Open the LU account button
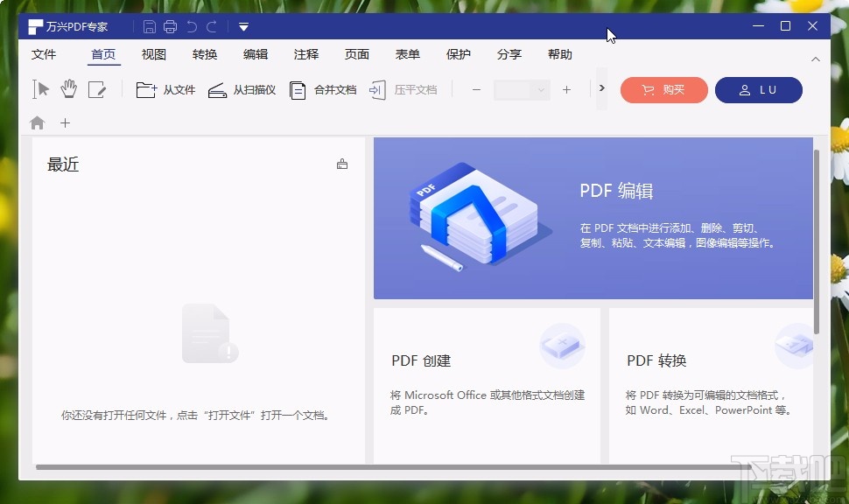The image size is (849, 504). click(x=758, y=89)
